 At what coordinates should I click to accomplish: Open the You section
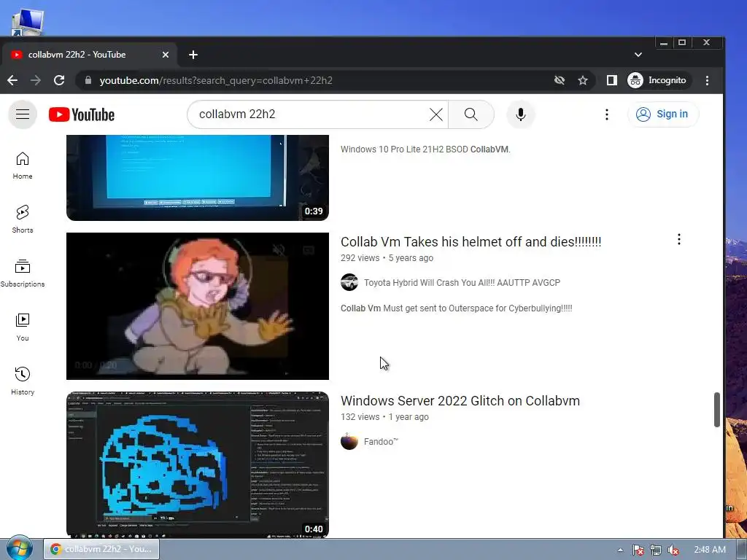click(23, 327)
